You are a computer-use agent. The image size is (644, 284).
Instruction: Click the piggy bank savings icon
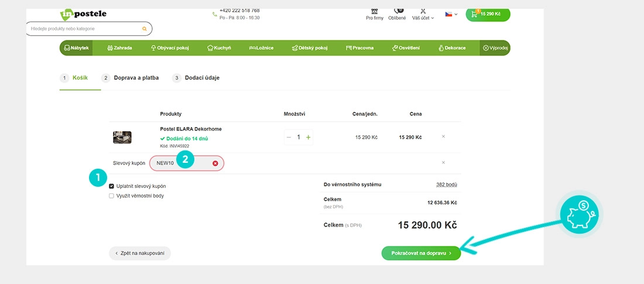click(579, 214)
